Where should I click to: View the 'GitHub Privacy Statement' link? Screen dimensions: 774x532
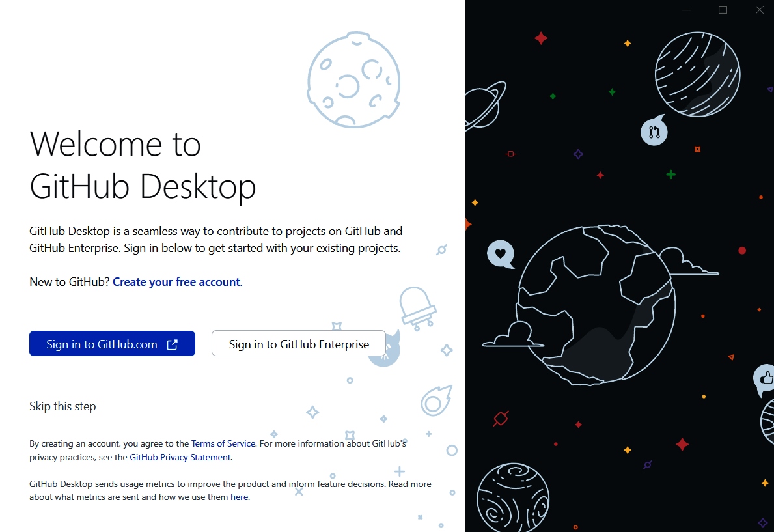180,457
